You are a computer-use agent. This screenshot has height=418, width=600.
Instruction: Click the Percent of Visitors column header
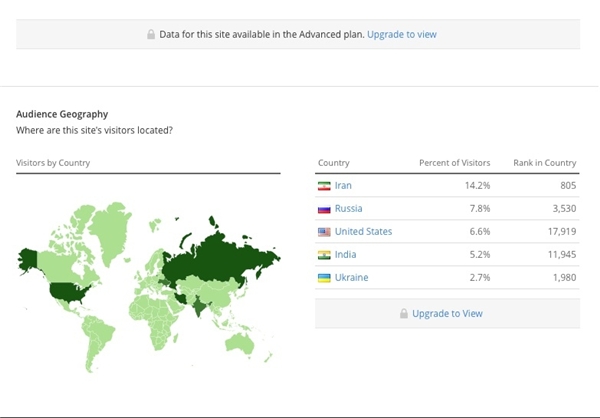(455, 163)
